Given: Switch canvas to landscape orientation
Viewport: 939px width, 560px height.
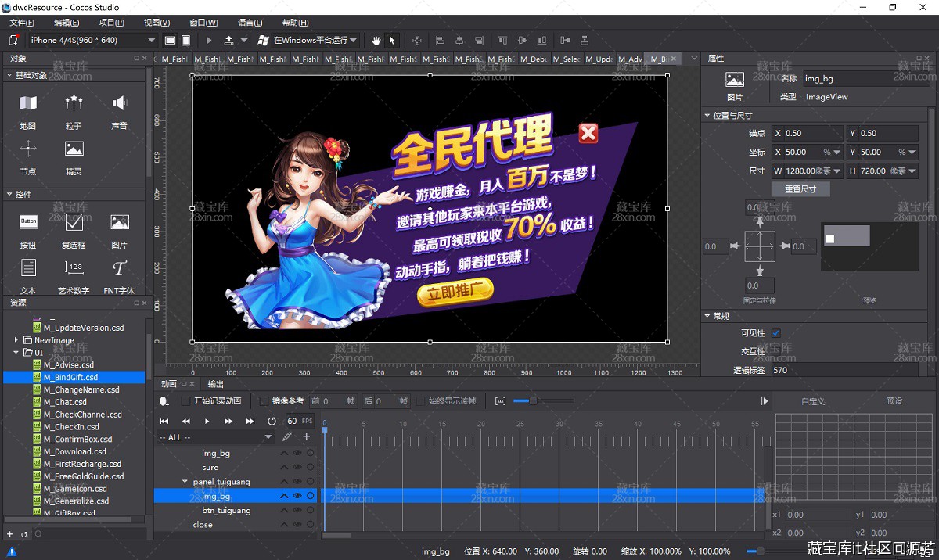Looking at the screenshot, I should coord(170,40).
